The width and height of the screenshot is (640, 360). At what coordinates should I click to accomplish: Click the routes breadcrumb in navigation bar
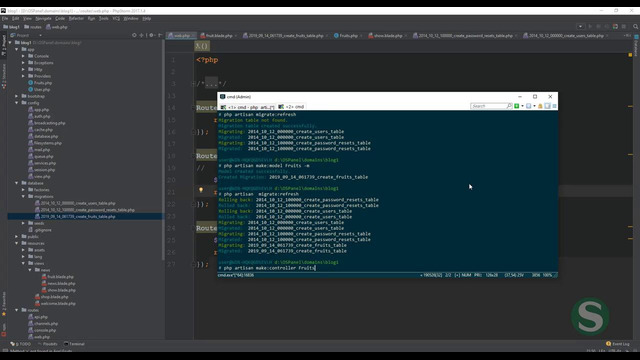pos(33,27)
